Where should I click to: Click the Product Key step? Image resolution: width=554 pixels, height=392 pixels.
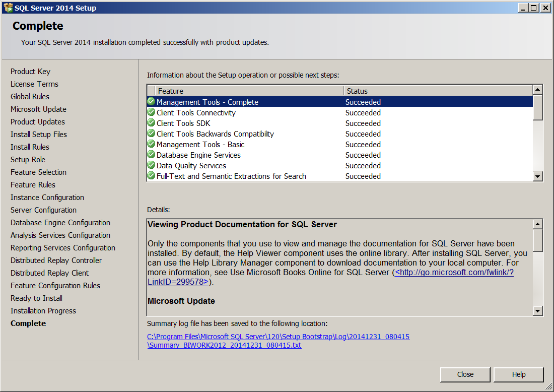click(x=30, y=72)
